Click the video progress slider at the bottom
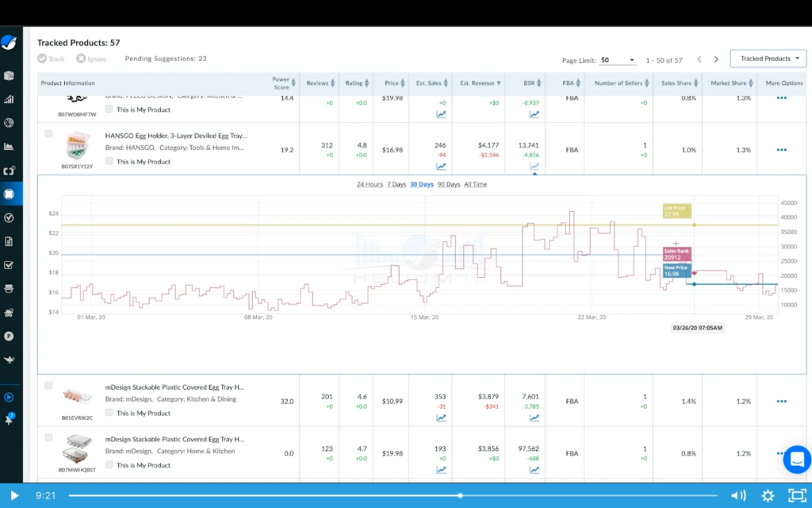Image resolution: width=812 pixels, height=508 pixels. [459, 495]
